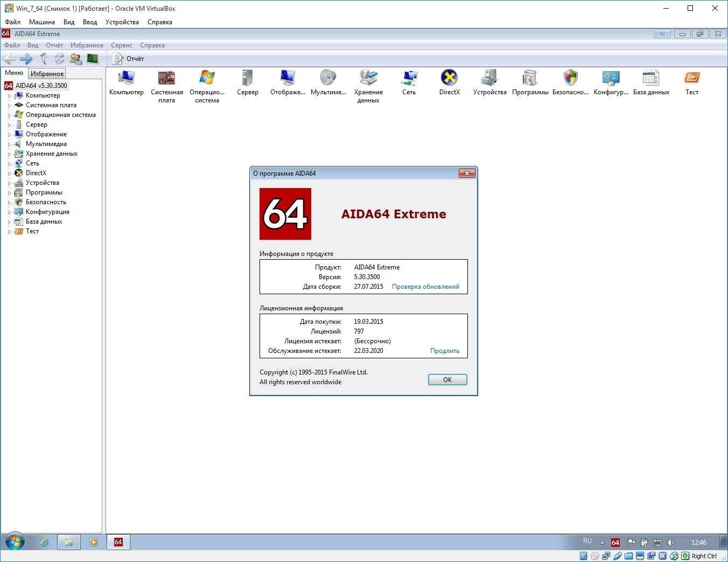Screen dimensions: 728x562
Task: Click OK in About dialog
Action: point(447,380)
